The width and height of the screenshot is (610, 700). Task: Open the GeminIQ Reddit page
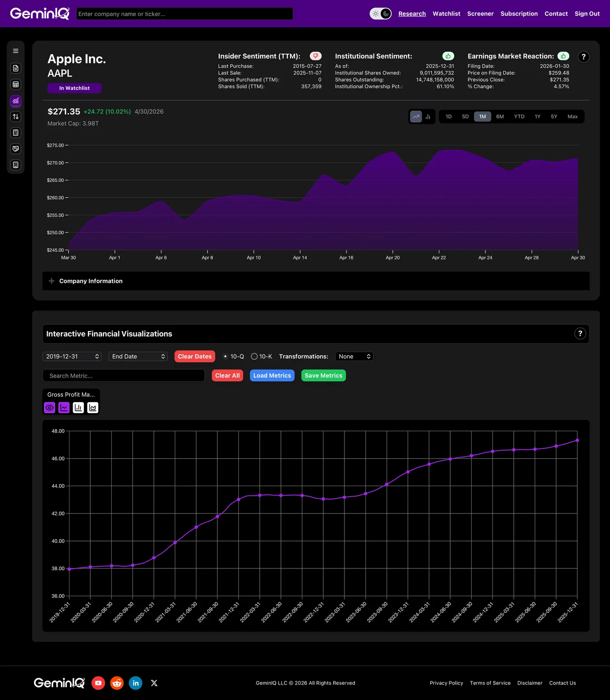pos(117,683)
